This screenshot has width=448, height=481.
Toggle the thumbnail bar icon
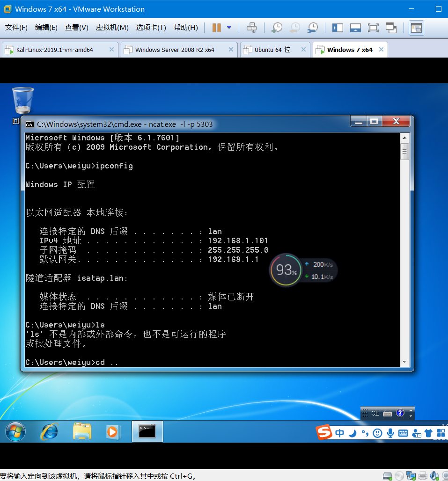click(x=355, y=28)
